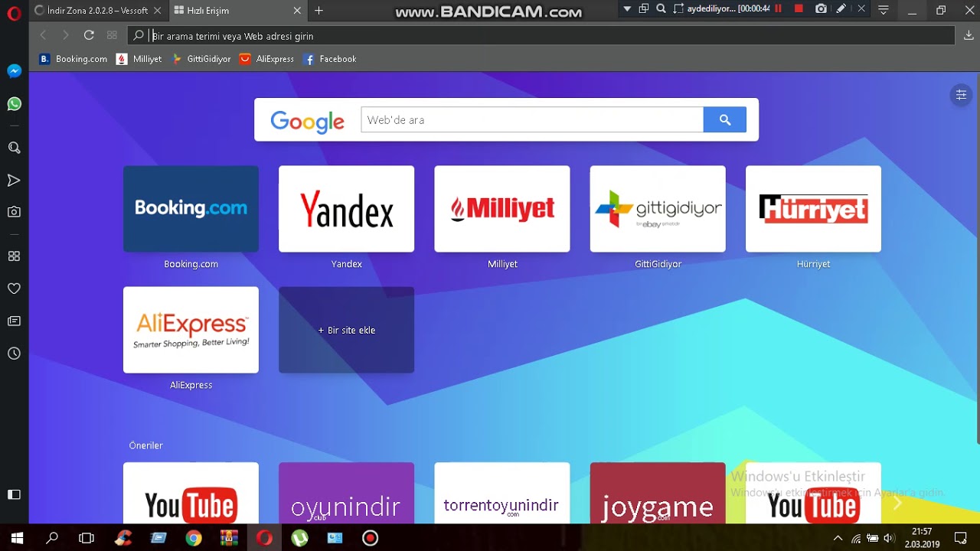Image resolution: width=980 pixels, height=551 pixels.
Task: Open a new tab with plus button
Action: (x=319, y=11)
